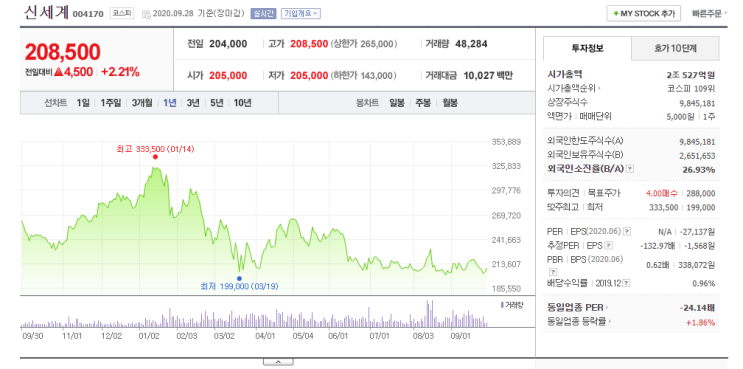Viewport: 743px width, 369px height.
Task: Click the +2.21% change rate
Action: pos(120,72)
